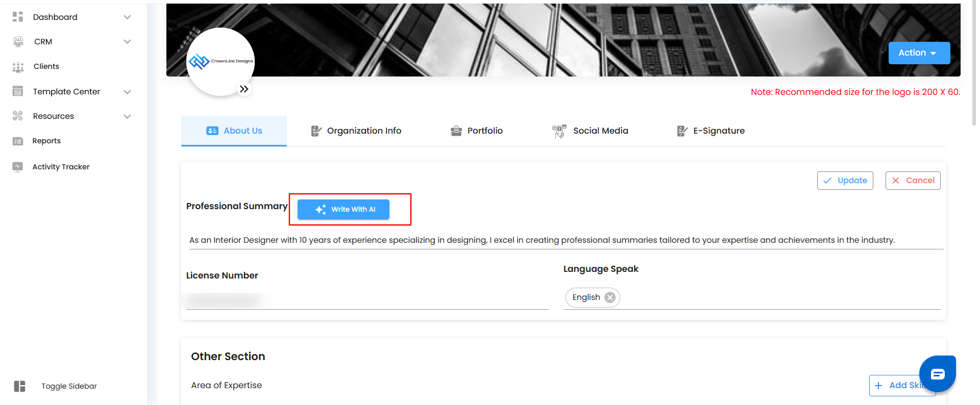
Task: Click the "Other Section" heading
Action: point(228,357)
